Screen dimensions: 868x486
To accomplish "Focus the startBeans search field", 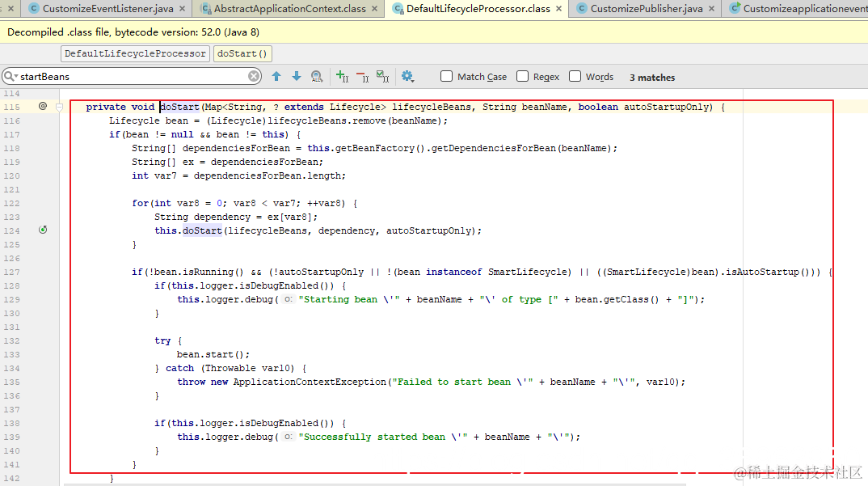I will pos(133,77).
